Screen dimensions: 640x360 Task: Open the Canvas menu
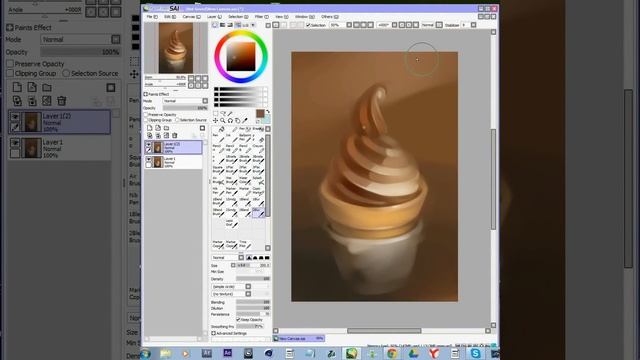[x=191, y=17]
